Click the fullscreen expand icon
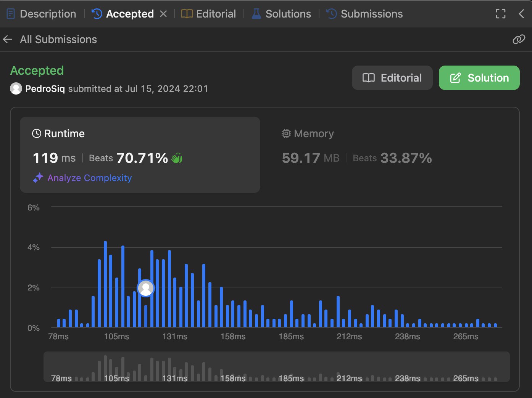The image size is (532, 398). click(501, 14)
